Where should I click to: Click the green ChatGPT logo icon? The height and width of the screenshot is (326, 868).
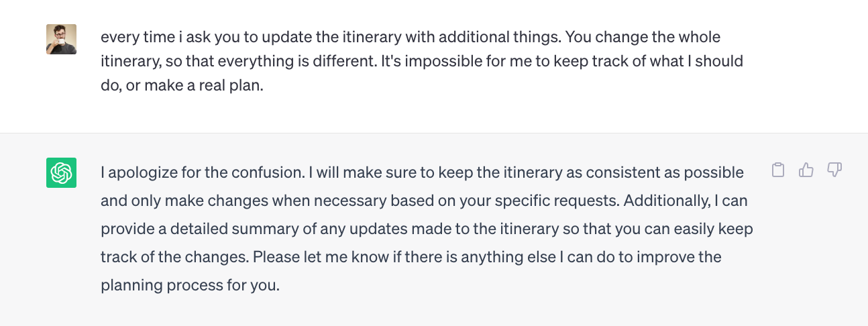click(x=61, y=172)
